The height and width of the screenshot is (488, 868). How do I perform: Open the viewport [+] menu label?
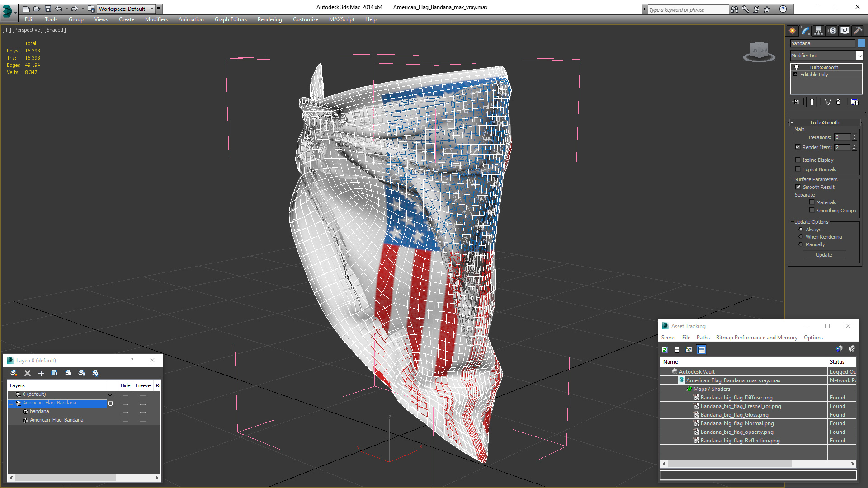click(6, 30)
